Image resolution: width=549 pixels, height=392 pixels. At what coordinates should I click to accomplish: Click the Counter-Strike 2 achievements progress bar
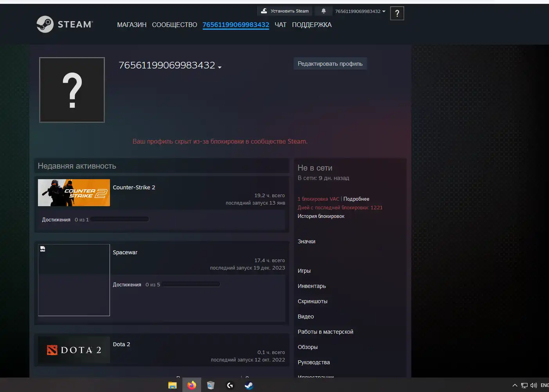coord(120,219)
